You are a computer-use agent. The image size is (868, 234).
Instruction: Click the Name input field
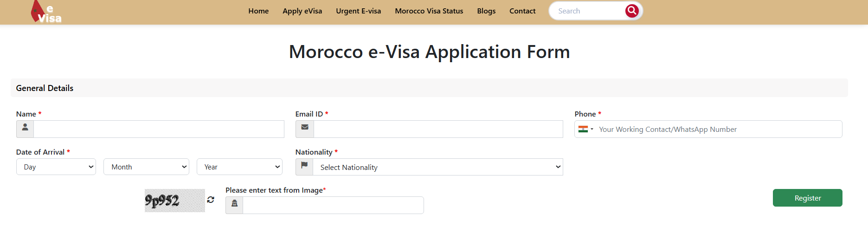pyautogui.click(x=159, y=129)
